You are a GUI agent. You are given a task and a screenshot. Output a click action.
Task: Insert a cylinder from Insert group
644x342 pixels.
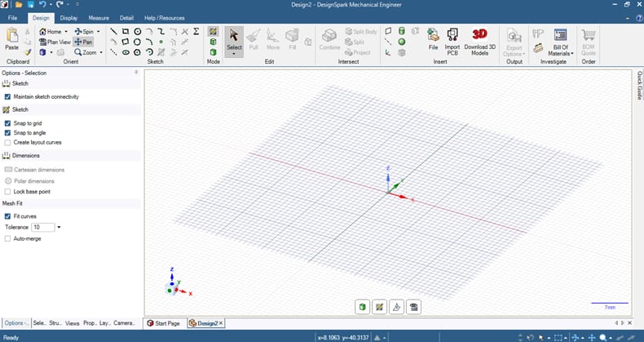click(x=402, y=31)
